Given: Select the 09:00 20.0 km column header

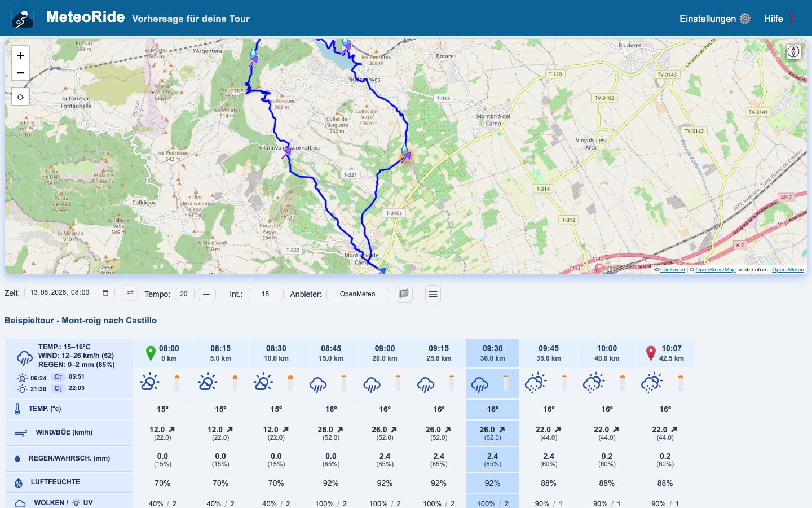Looking at the screenshot, I should point(385,353).
